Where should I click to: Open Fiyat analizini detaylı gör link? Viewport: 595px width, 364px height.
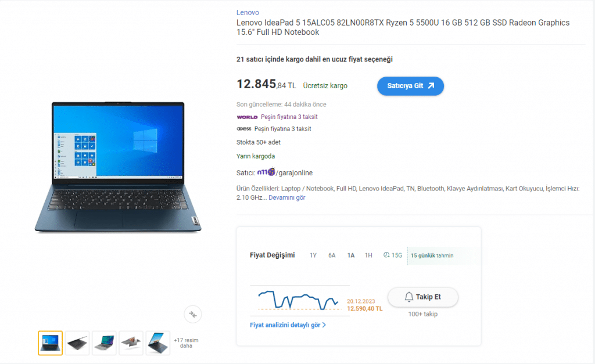(x=288, y=325)
